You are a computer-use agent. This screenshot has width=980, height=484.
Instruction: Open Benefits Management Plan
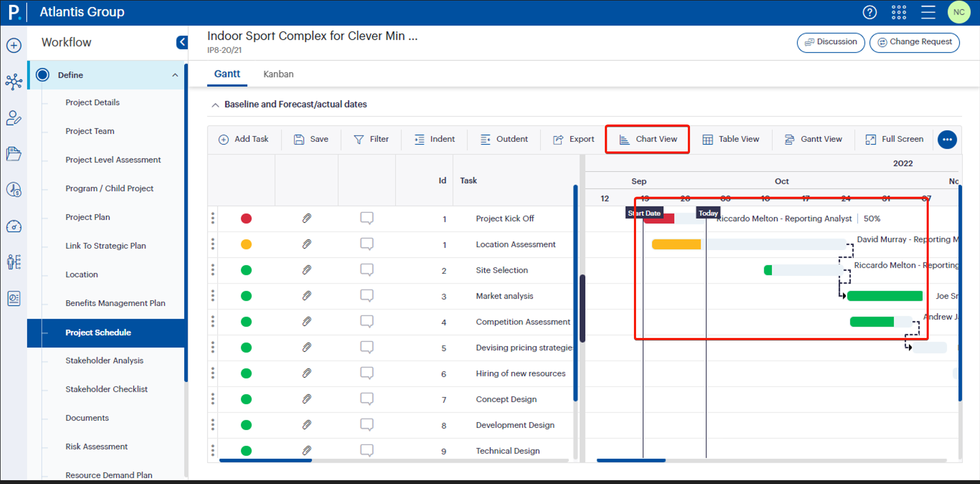point(115,303)
